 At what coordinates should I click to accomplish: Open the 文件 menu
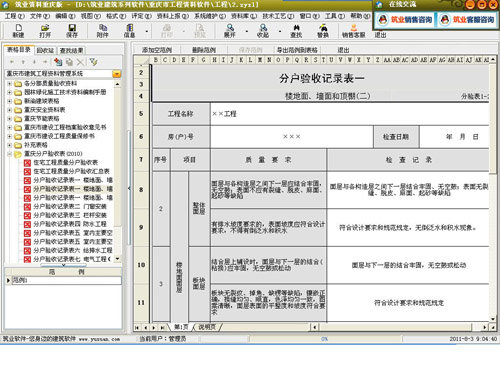click(40, 16)
